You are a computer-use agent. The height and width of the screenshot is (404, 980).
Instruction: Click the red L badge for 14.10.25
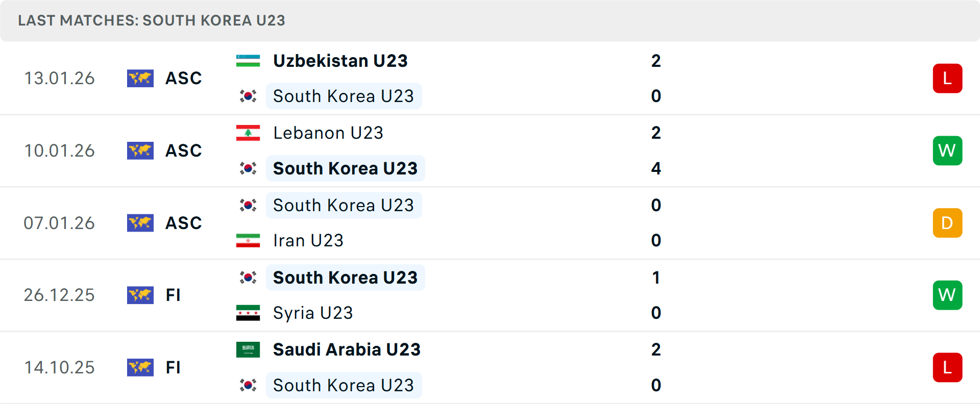coord(947,367)
